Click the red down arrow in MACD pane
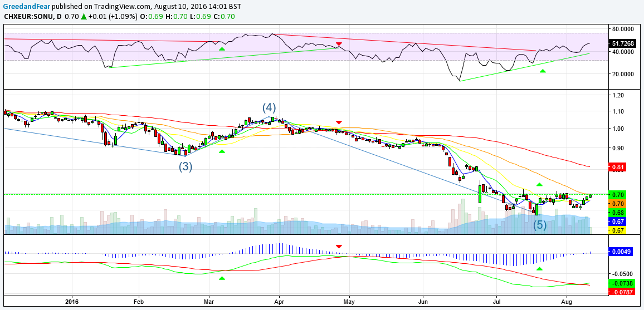 click(x=339, y=246)
